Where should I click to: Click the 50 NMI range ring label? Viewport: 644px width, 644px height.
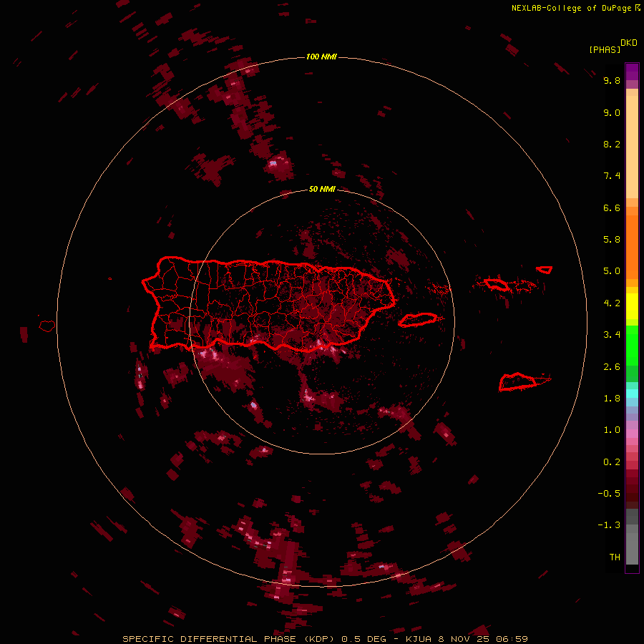tap(322, 189)
